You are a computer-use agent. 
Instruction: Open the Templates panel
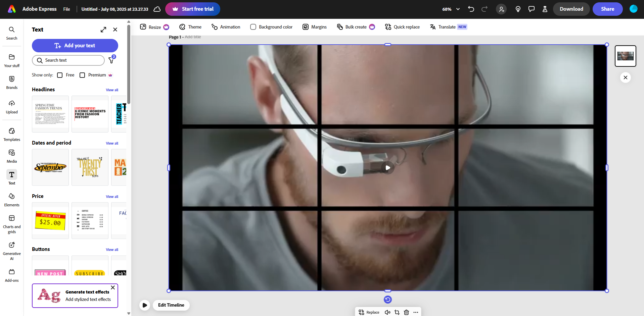pos(11,134)
